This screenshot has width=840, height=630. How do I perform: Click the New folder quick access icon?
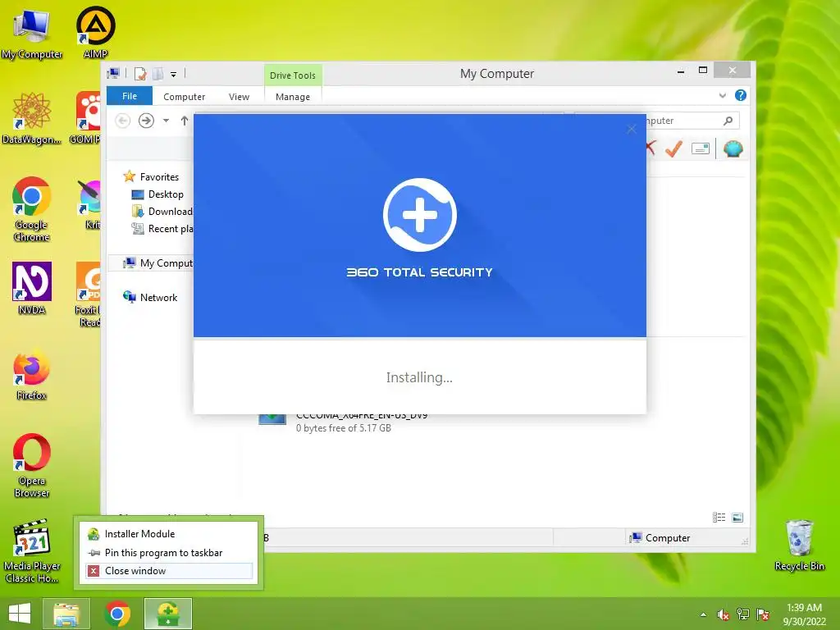tap(158, 74)
